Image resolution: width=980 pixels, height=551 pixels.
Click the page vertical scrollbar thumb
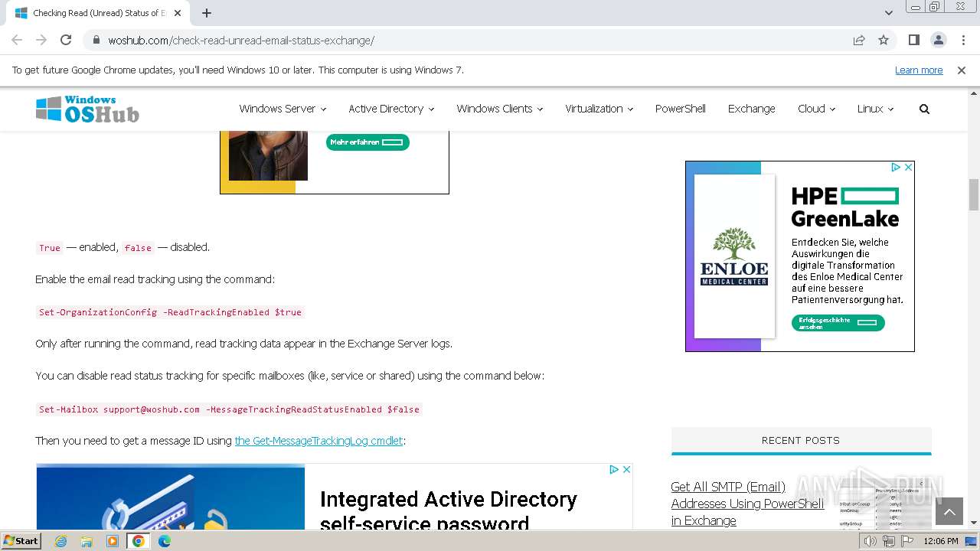[x=974, y=194]
